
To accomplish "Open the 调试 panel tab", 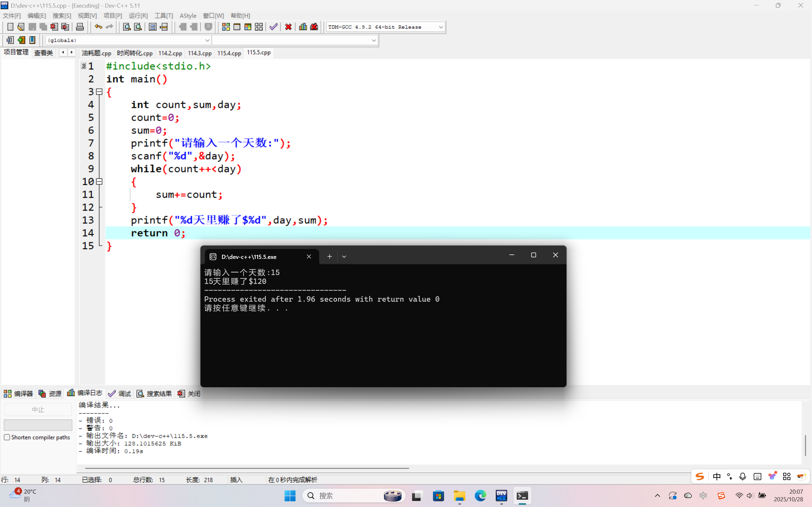I will (x=120, y=394).
